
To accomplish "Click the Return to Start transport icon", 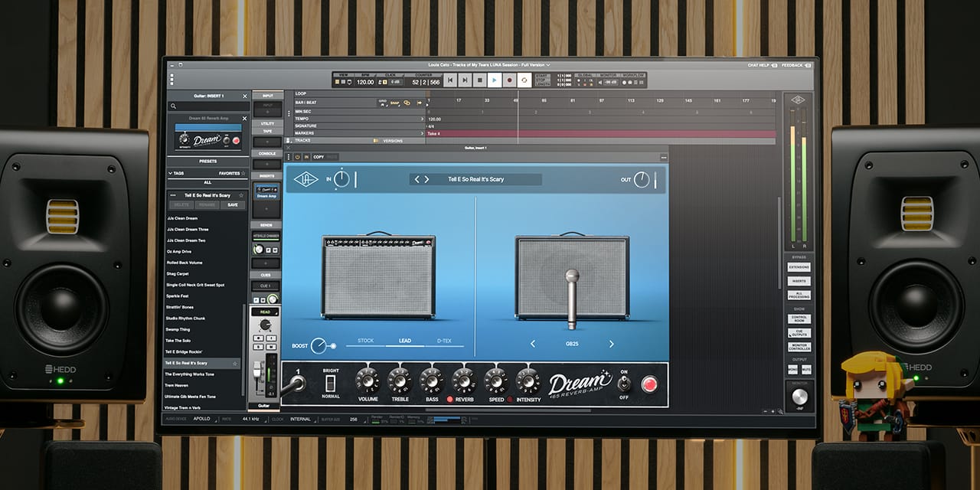I will 450,80.
